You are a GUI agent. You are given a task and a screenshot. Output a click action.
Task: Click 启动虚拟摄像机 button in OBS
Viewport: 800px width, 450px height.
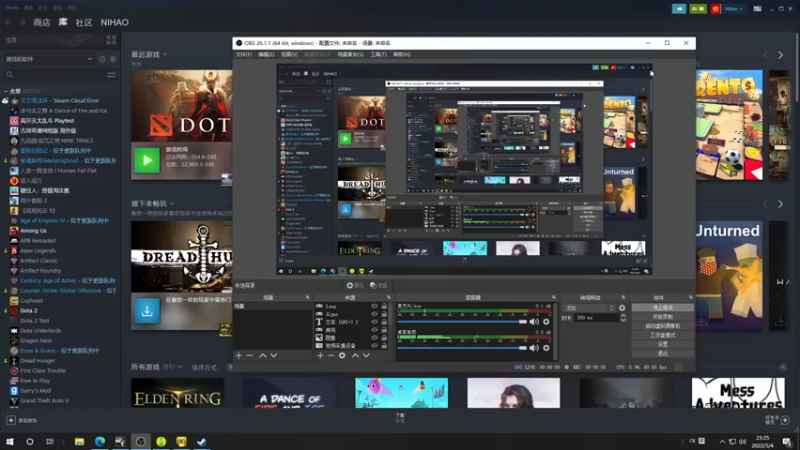[x=662, y=326]
